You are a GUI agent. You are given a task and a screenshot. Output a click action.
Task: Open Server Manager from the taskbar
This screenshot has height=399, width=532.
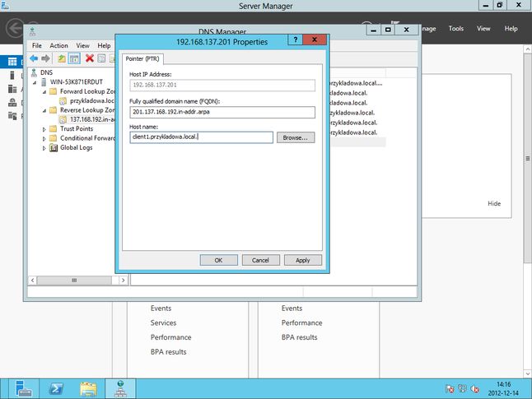point(23,388)
